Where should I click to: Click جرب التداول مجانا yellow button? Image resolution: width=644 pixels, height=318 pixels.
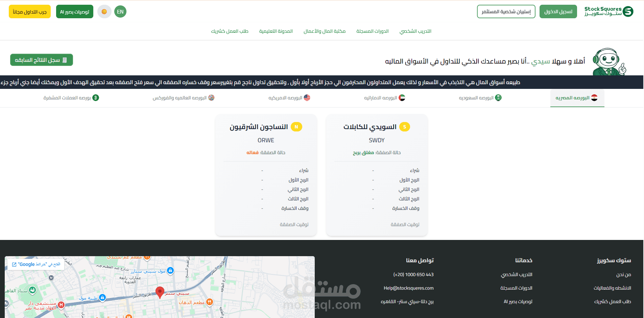click(30, 11)
